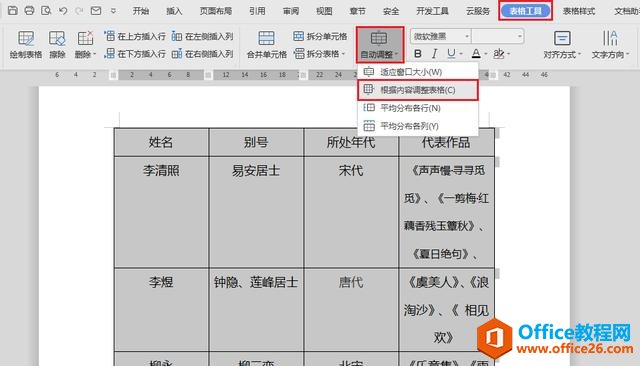Screen dimensions: 640x366
Task: Open 文字方向 text direction dropdown
Action: (610, 45)
